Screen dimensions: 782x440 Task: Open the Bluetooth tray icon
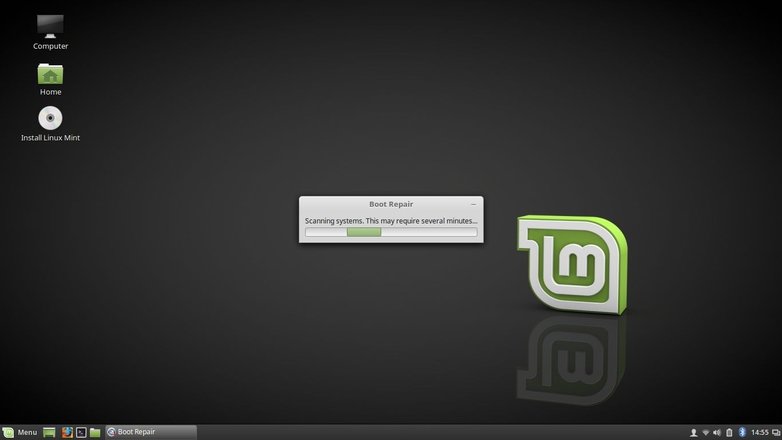pos(742,432)
